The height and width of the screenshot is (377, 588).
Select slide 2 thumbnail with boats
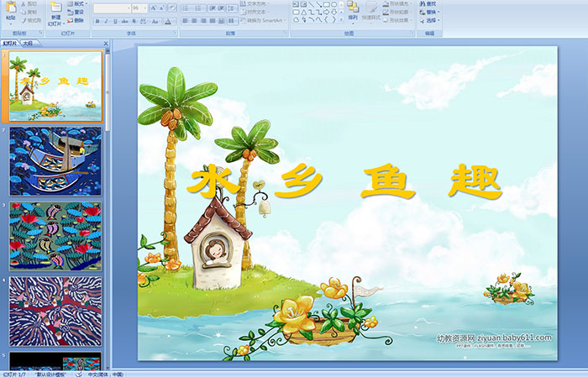point(55,161)
